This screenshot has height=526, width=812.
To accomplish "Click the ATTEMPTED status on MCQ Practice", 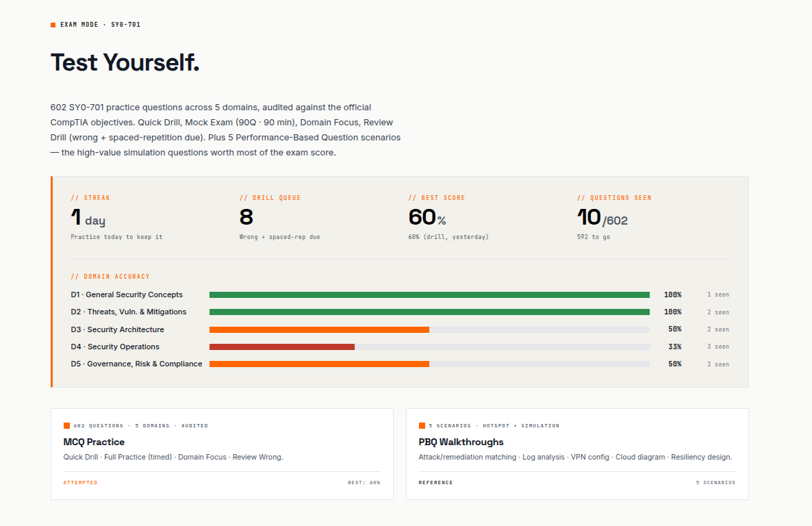I will pyautogui.click(x=80, y=482).
